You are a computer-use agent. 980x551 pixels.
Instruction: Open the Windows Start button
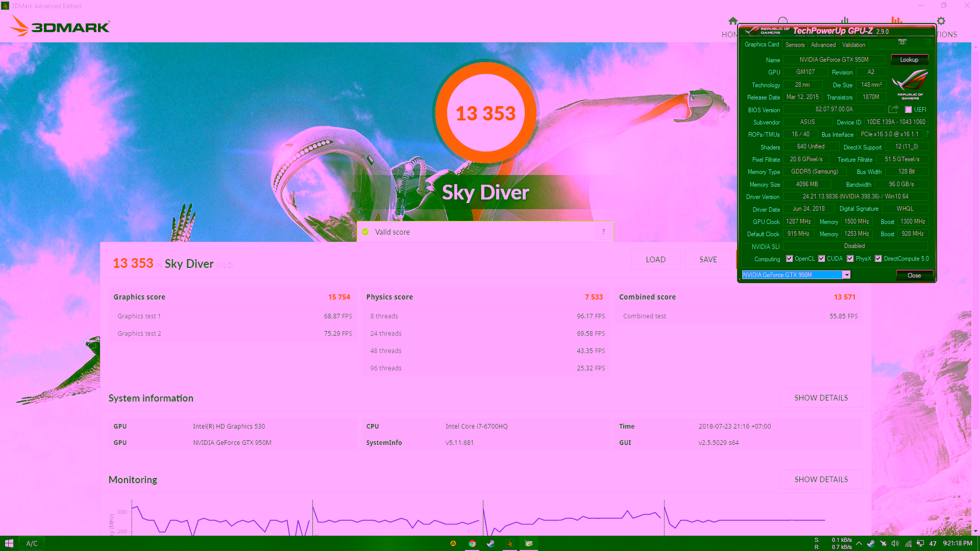click(x=9, y=543)
